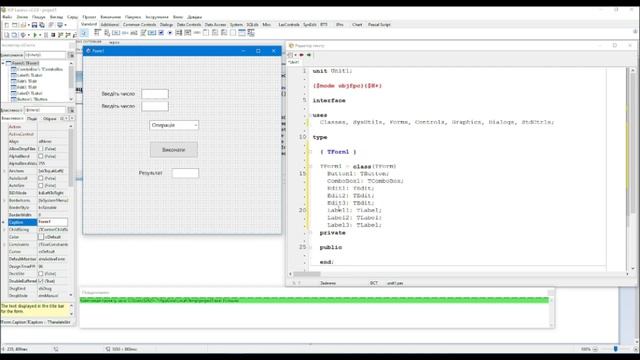The height and width of the screenshot is (360, 640).
Task: Click the green message line in Messages
Action: tap(314, 300)
